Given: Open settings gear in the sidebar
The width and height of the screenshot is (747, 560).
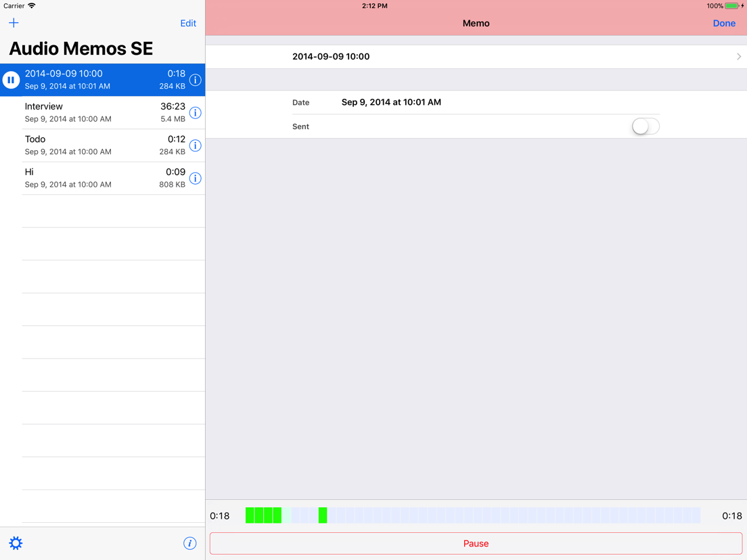Looking at the screenshot, I should pyautogui.click(x=16, y=543).
